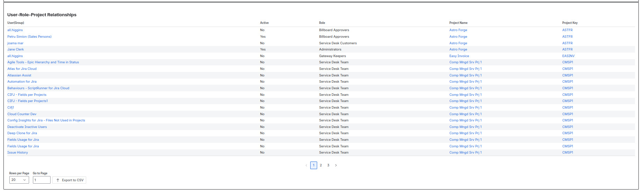The height and width of the screenshot is (193, 644).
Task: Select page 1 in pagination
Action: pyautogui.click(x=314, y=165)
